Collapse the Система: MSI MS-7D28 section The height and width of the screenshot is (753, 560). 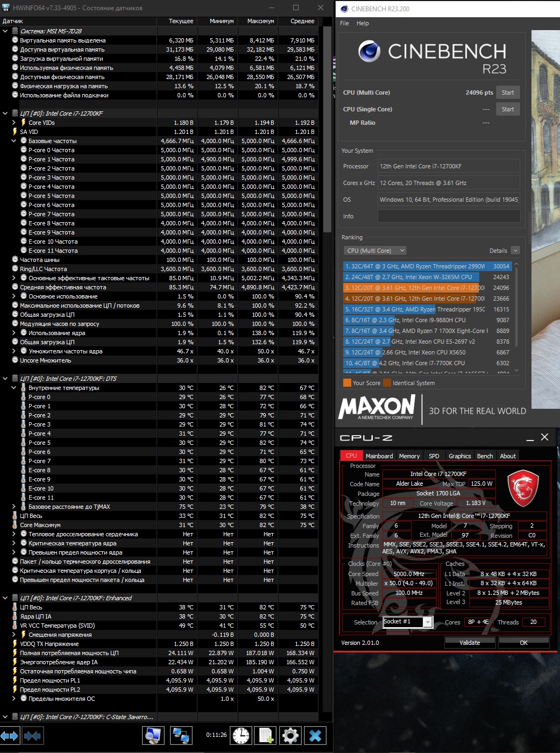[x=5, y=31]
